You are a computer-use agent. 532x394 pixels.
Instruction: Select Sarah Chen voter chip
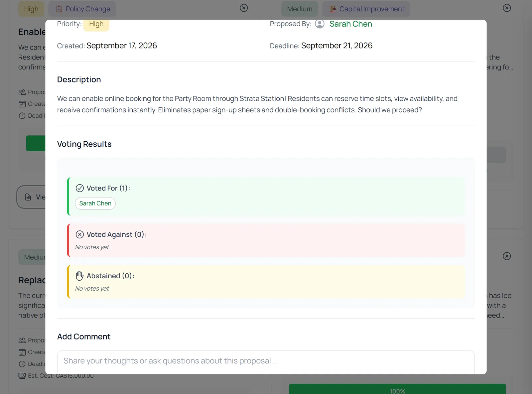[95, 203]
